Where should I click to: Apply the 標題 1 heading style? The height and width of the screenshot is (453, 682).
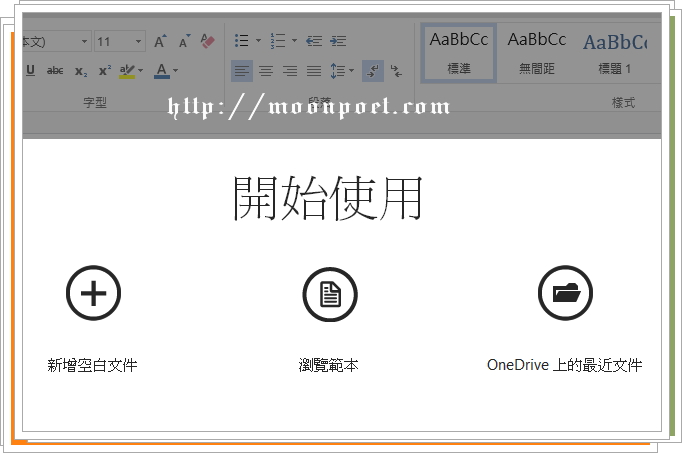[615, 53]
